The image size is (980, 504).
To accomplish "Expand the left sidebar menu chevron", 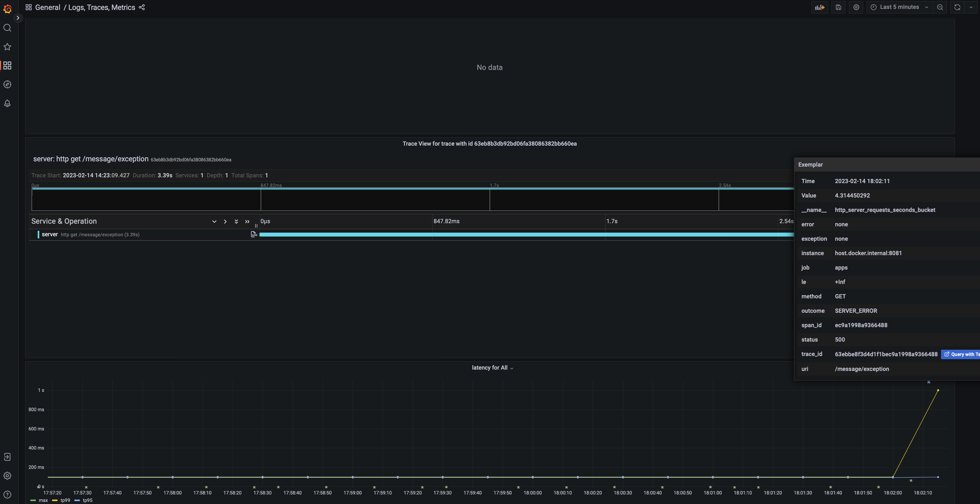I will (x=18, y=18).
